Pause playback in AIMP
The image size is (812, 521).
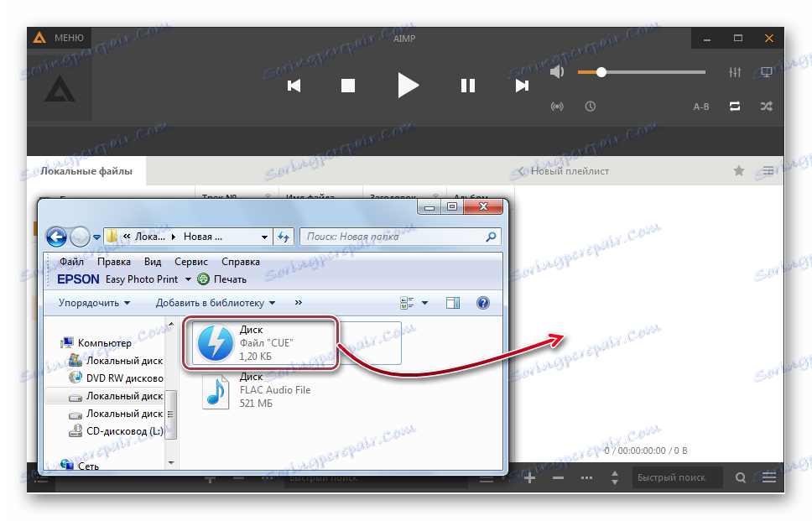(468, 86)
